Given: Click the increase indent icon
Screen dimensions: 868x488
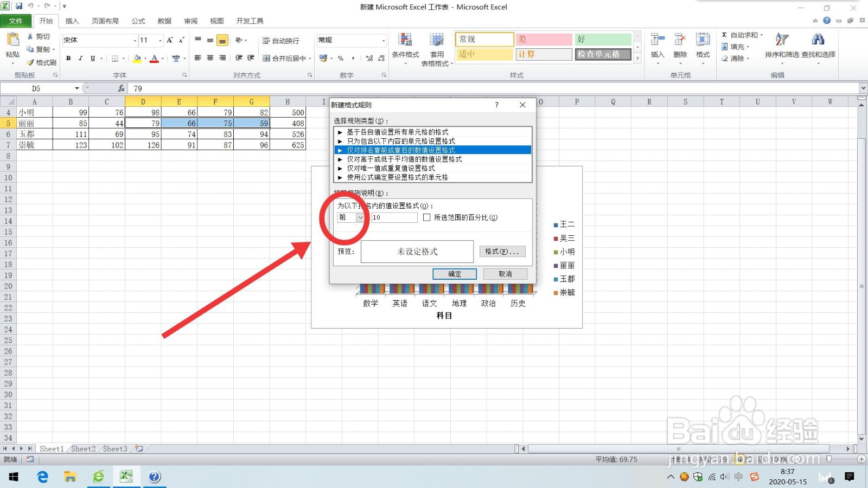Looking at the screenshot, I should tap(251, 58).
